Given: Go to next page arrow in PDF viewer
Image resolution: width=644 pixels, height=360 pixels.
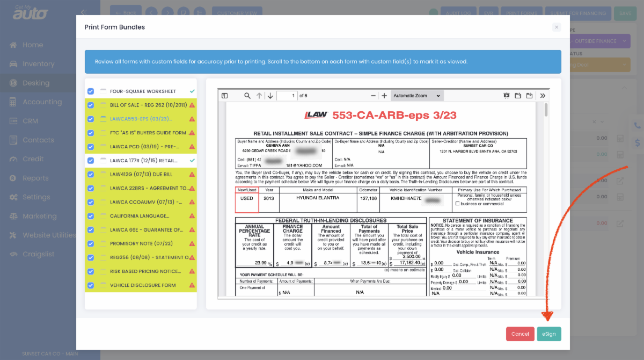Looking at the screenshot, I should [x=270, y=96].
